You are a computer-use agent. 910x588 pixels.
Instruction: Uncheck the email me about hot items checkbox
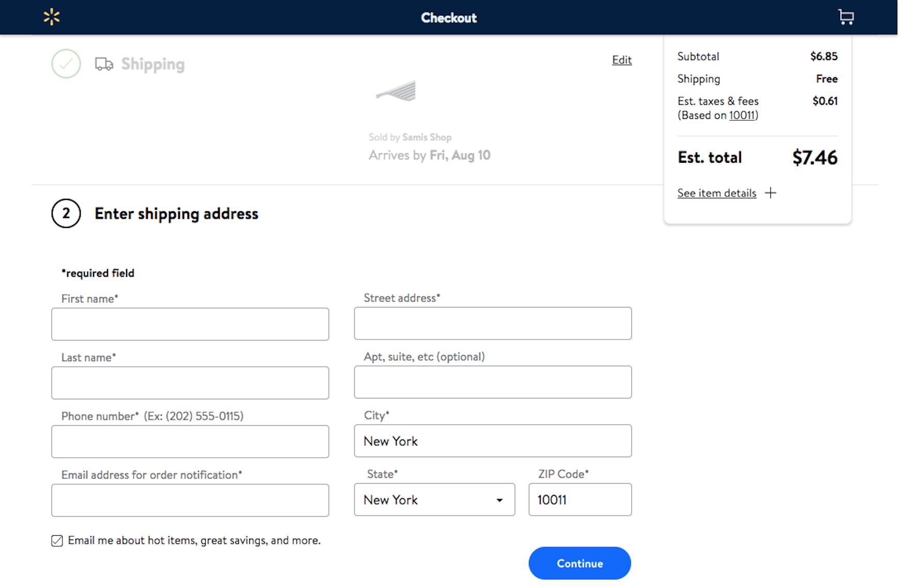[57, 540]
